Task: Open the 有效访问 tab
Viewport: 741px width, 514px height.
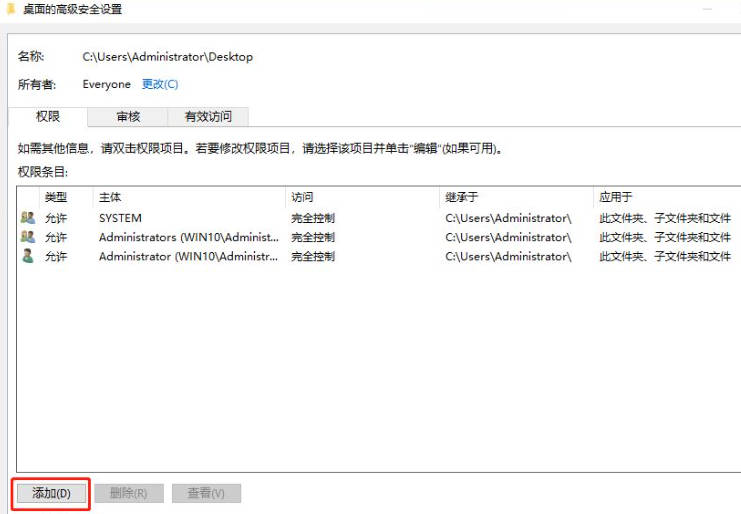Action: tap(208, 117)
